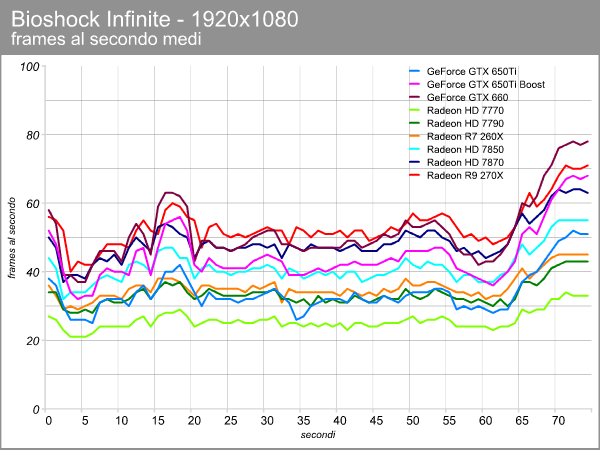Click the x-axis label secondi
This screenshot has width=600, height=450.
click(318, 435)
